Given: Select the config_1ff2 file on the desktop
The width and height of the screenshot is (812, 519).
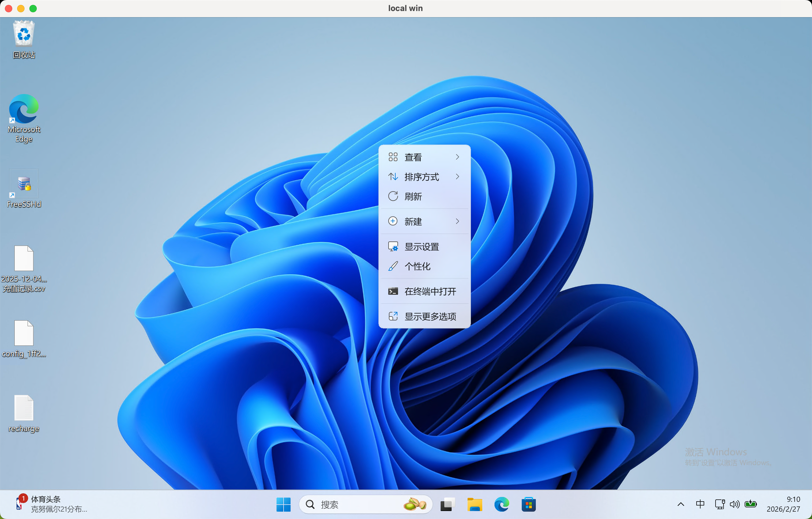Looking at the screenshot, I should tap(24, 334).
